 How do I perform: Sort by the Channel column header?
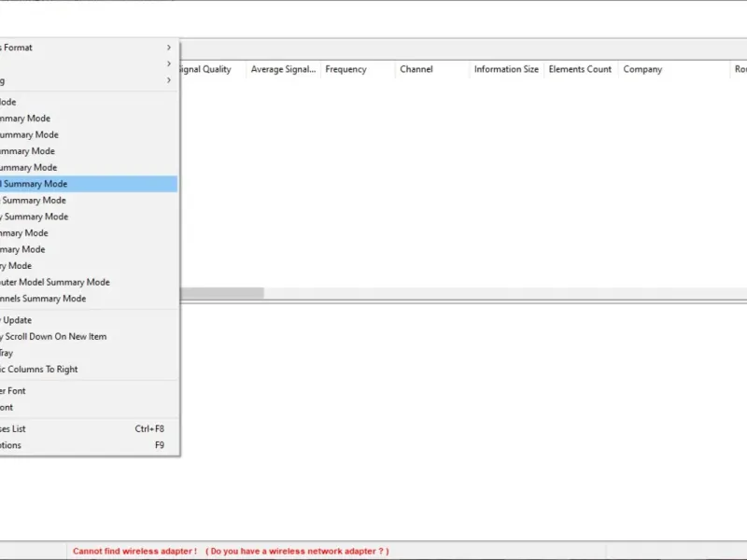pyautogui.click(x=432, y=69)
